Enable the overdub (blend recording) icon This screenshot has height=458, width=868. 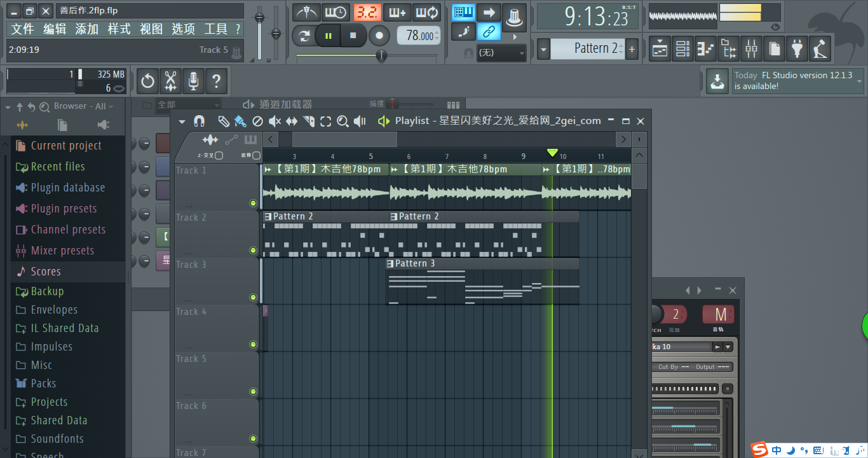tap(397, 12)
